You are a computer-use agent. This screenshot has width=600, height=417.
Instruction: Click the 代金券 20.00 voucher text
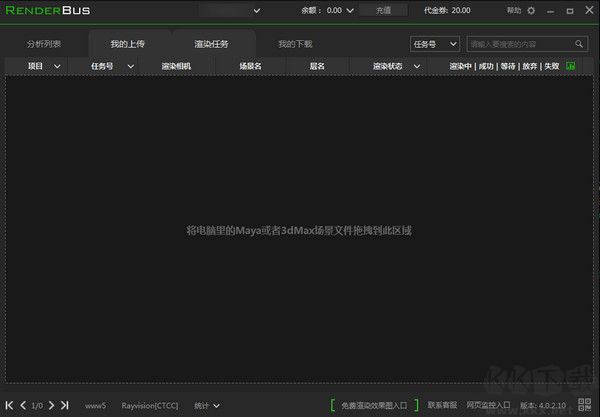(447, 11)
